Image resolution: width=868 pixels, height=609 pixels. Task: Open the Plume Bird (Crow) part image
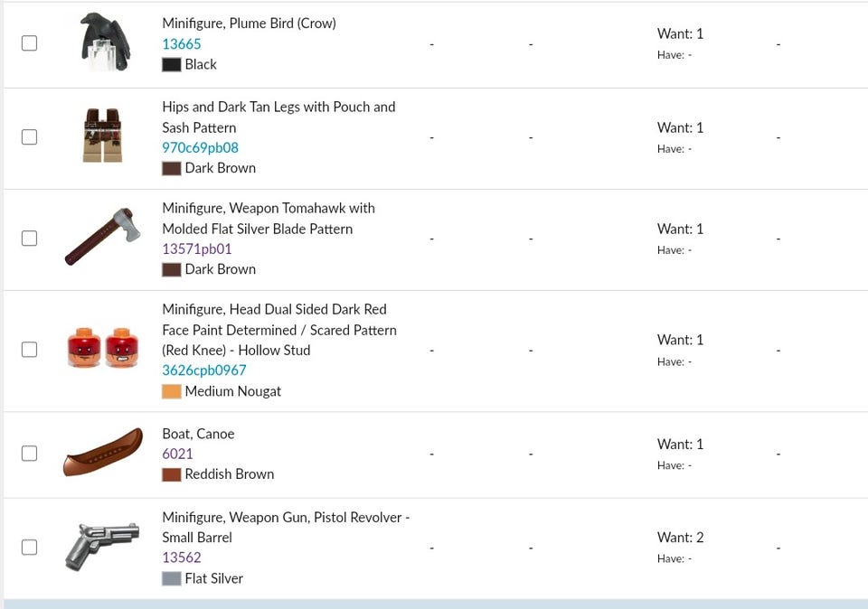(x=104, y=42)
